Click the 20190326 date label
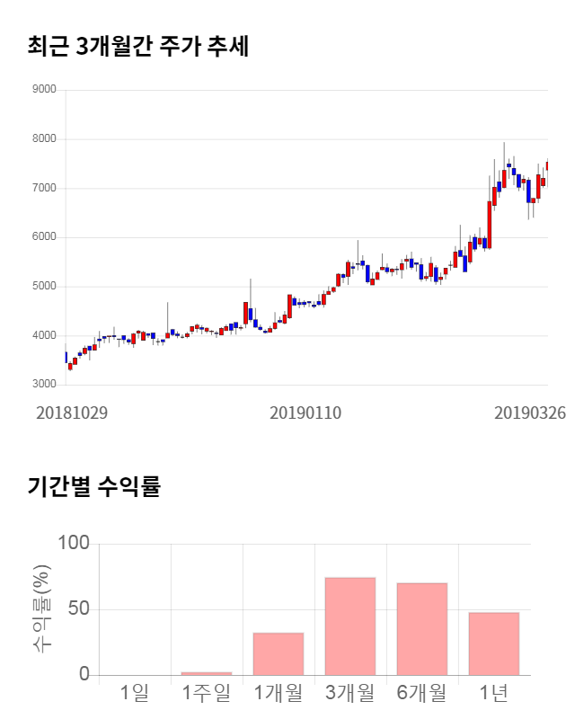Image resolution: width=575 pixels, height=728 pixels. 529,413
